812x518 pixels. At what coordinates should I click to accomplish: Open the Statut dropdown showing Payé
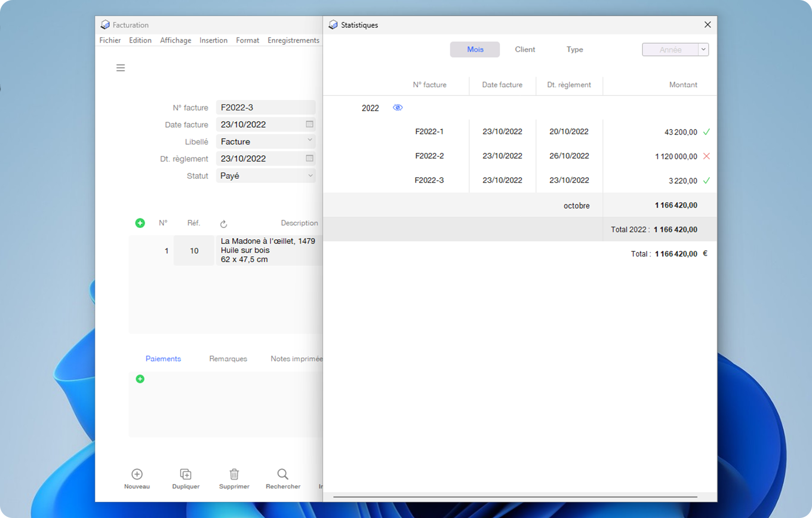[310, 176]
